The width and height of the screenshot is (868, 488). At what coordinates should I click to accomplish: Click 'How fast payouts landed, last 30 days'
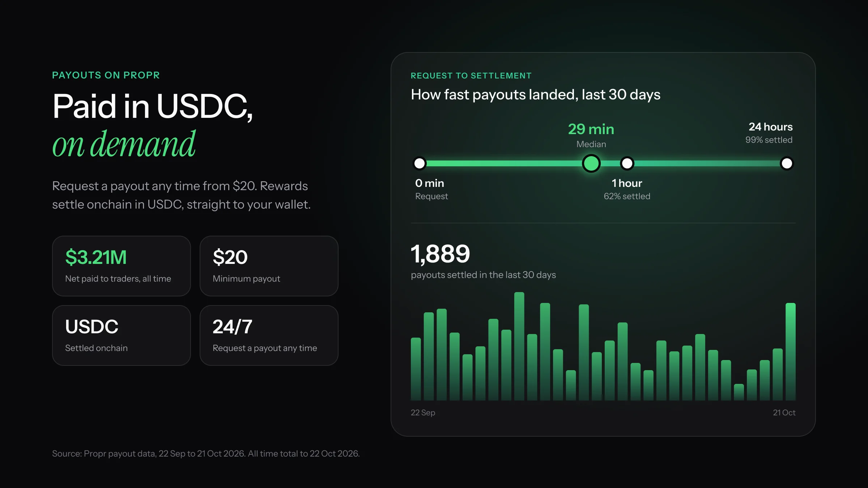pos(536,95)
